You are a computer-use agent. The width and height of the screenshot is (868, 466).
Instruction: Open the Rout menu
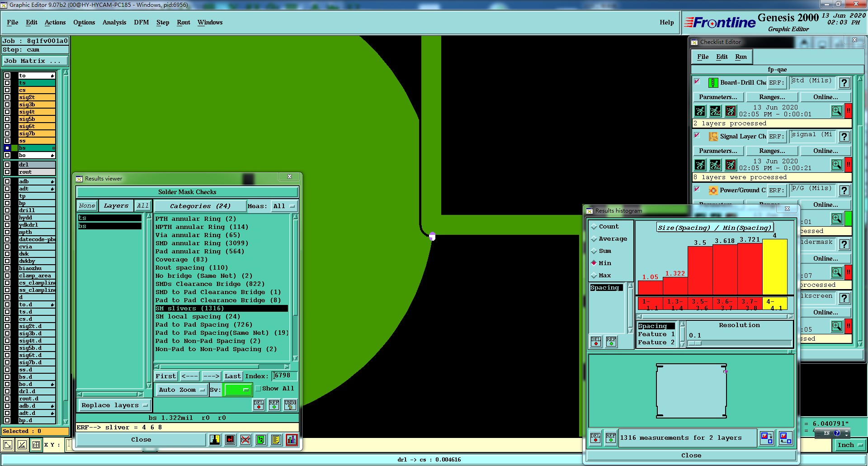[x=184, y=23]
